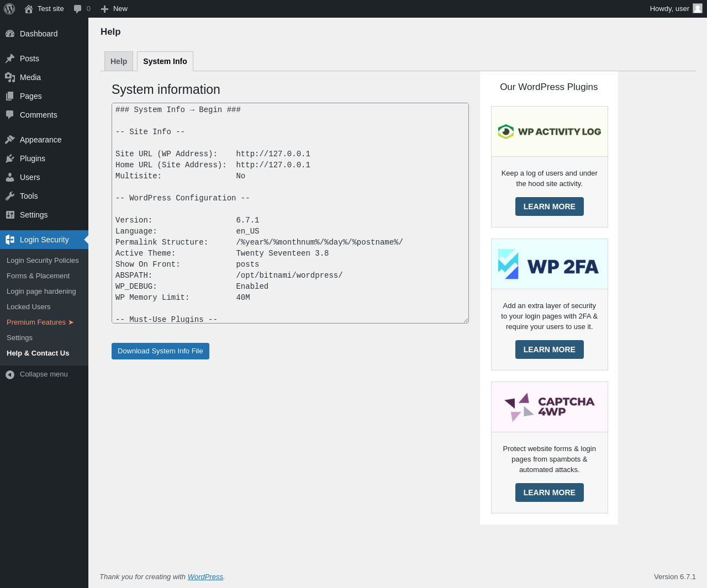Click the 'Active Theme:' line
707x588 pixels.
pos(222,253)
